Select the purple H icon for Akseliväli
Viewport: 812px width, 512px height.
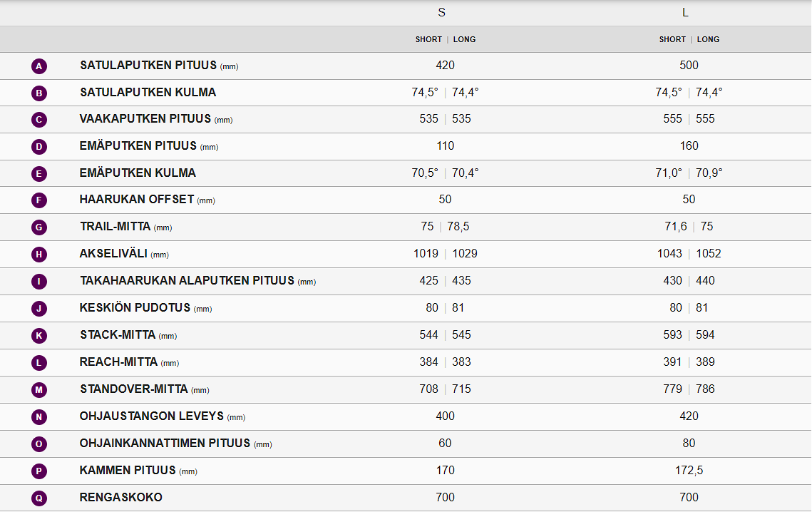click(x=39, y=254)
